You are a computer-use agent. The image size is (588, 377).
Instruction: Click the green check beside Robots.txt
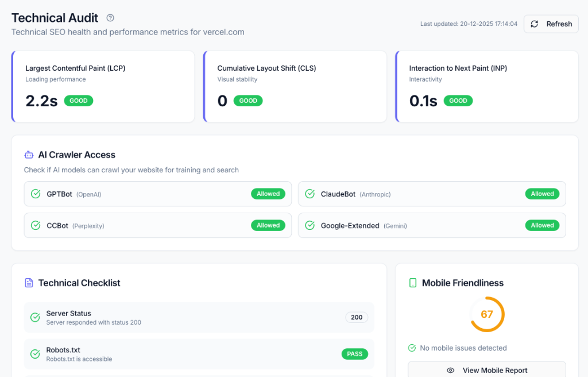click(x=34, y=353)
